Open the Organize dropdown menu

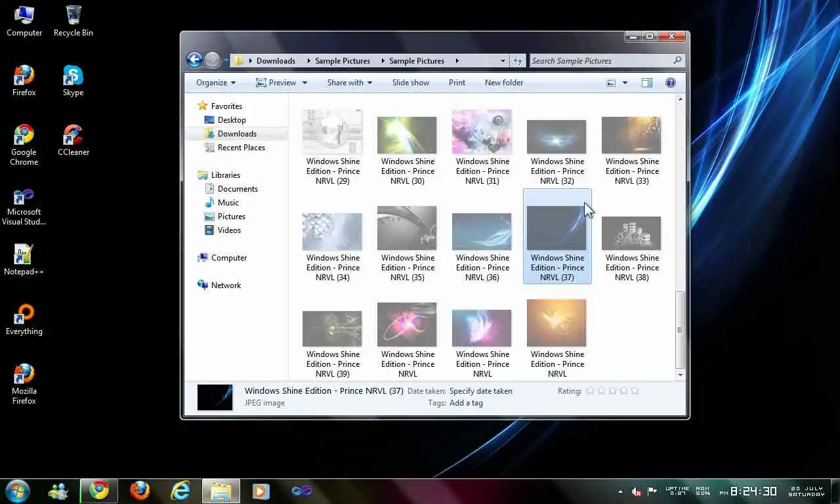point(216,83)
